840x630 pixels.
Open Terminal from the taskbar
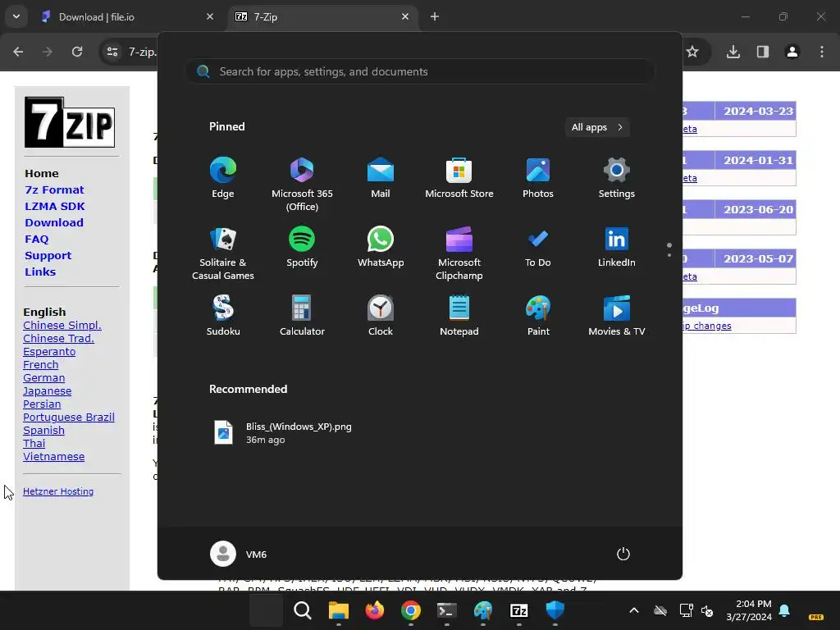(x=447, y=610)
